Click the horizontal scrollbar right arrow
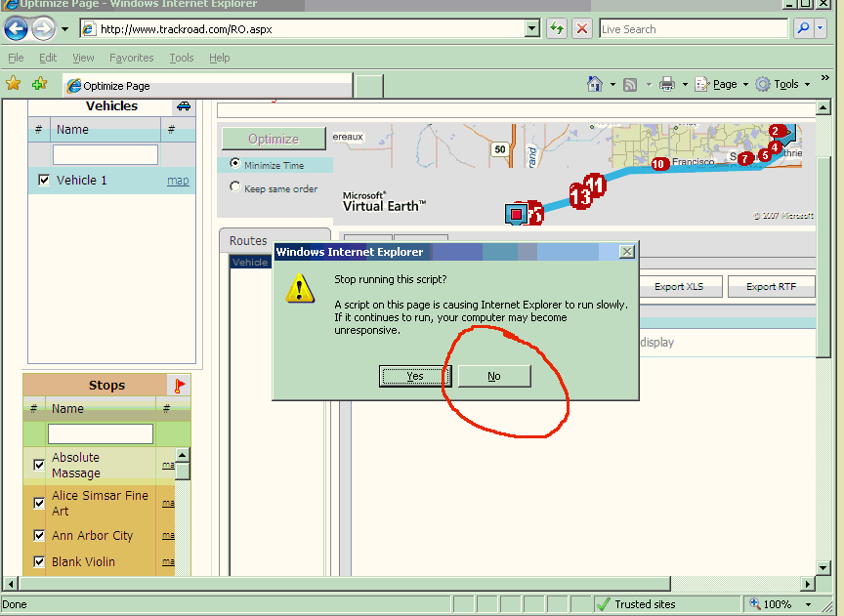Image resolution: width=844 pixels, height=616 pixels. tap(806, 583)
